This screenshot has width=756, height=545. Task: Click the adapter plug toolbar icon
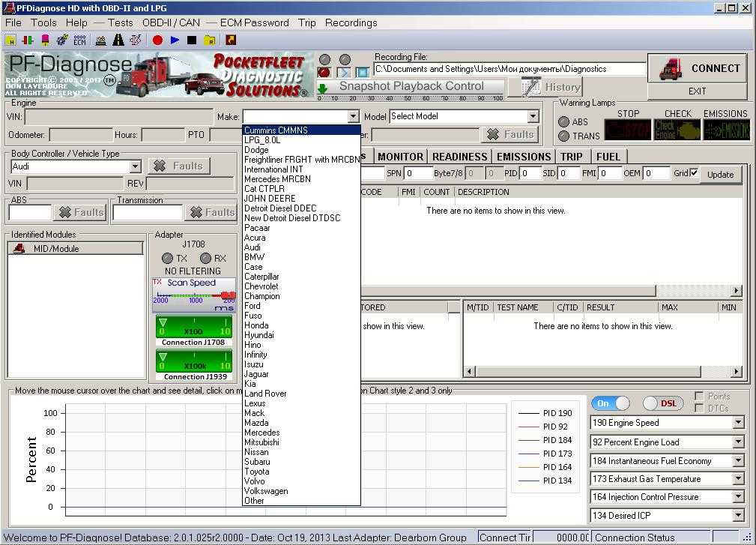click(62, 40)
